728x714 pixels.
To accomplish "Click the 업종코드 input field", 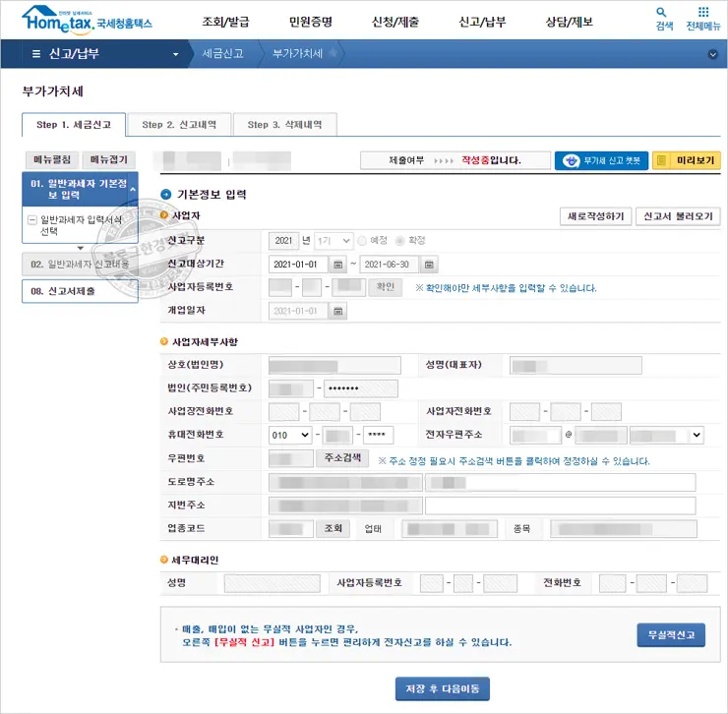I will (291, 529).
